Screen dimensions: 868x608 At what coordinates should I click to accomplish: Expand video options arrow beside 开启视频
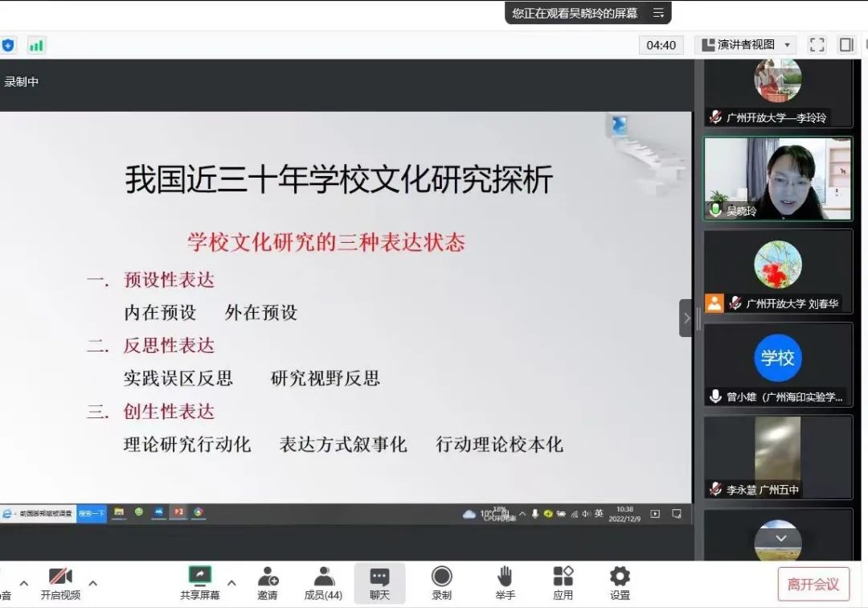pos(93,583)
